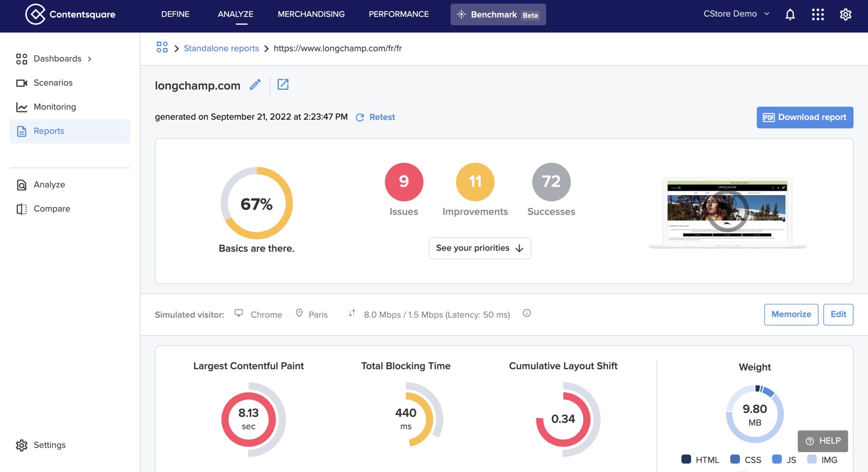The height and width of the screenshot is (472, 868).
Task: Open the notifications bell
Action: pyautogui.click(x=790, y=14)
